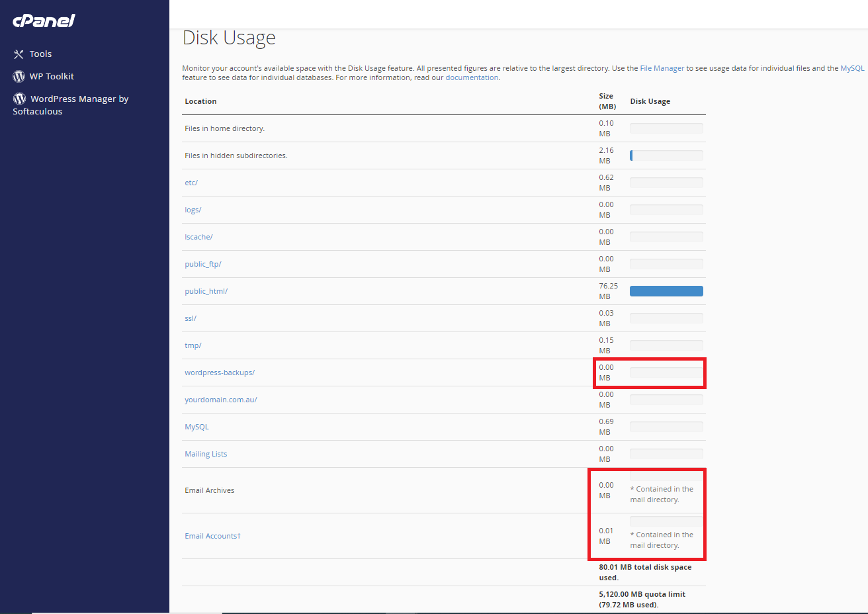Open the etc/ directory link

tap(191, 183)
